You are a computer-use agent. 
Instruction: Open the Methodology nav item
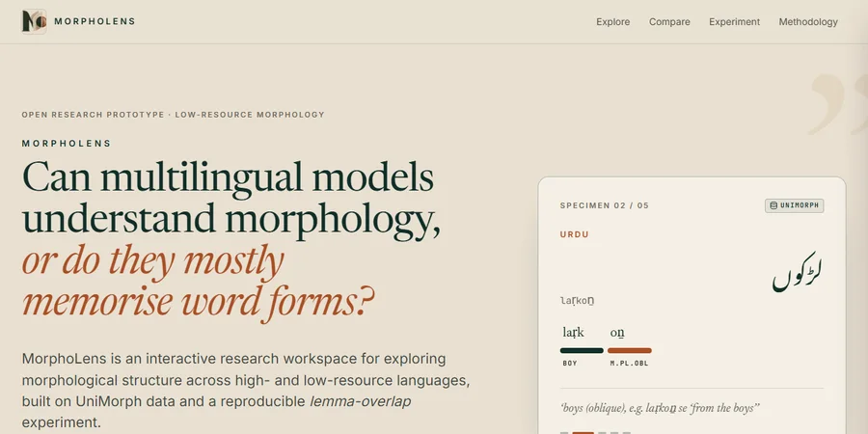coord(808,22)
